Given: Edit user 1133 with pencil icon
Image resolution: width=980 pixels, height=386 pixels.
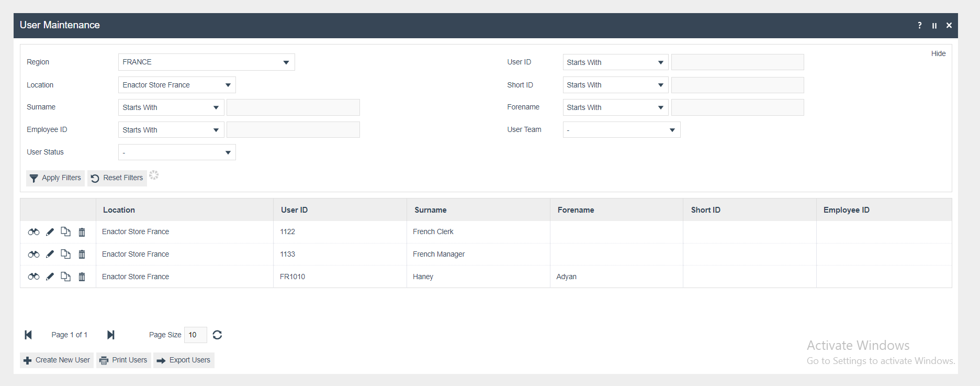Looking at the screenshot, I should click(x=50, y=255).
